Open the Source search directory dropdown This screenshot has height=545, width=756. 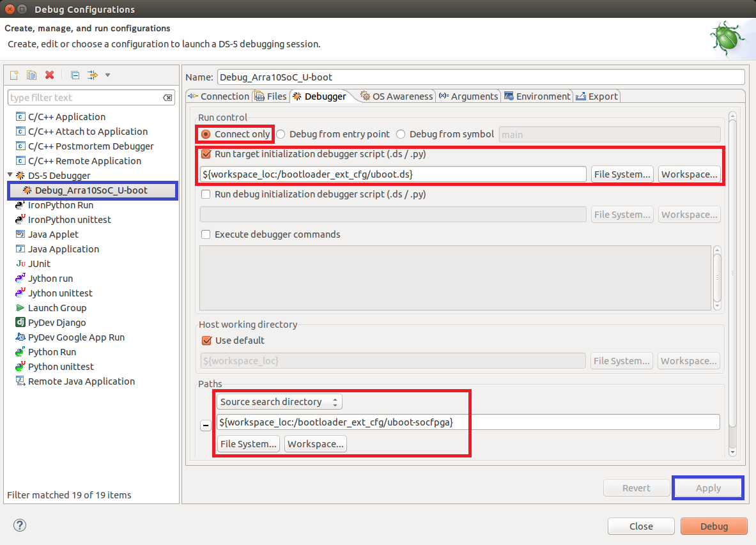(279, 402)
